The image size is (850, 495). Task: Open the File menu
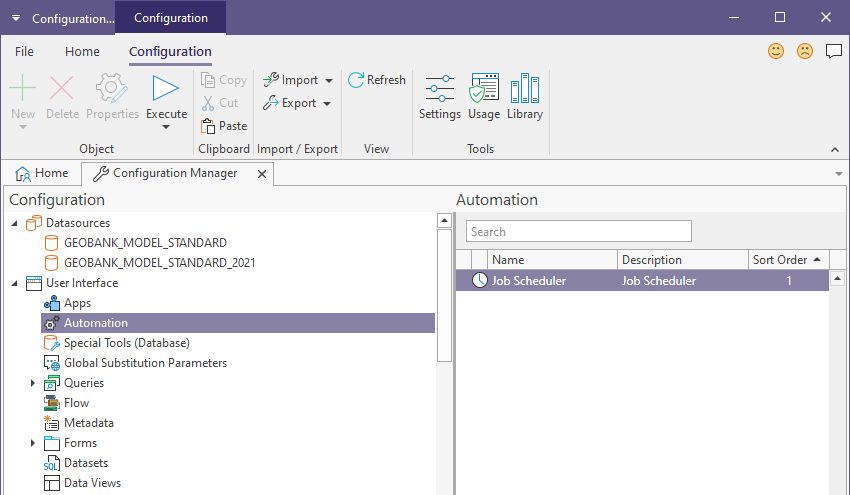tap(24, 51)
